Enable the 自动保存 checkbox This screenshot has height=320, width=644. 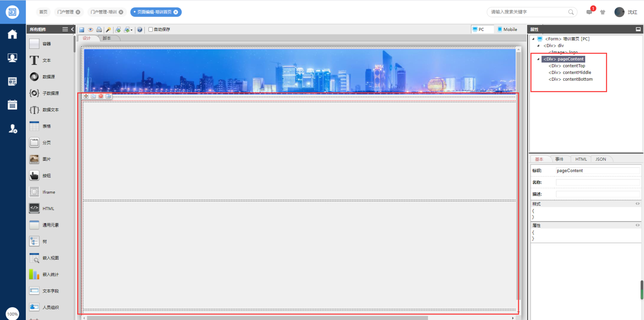(151, 30)
